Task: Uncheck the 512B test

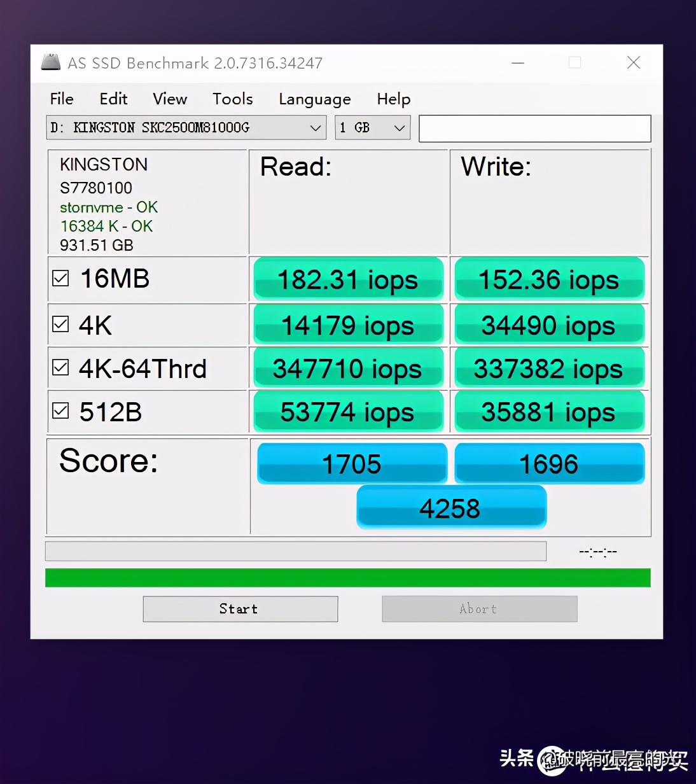Action: tap(60, 410)
